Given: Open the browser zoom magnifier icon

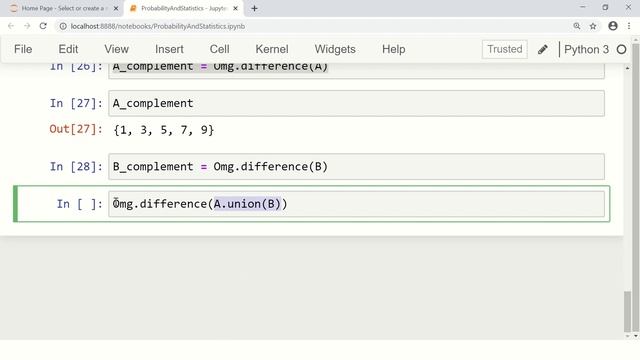Looking at the screenshot, I should pos(577,26).
